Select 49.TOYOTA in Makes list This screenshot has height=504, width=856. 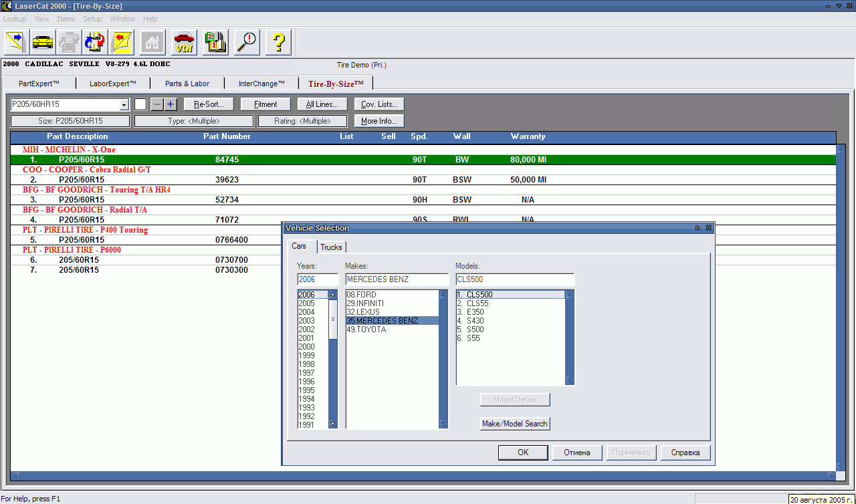392,330
